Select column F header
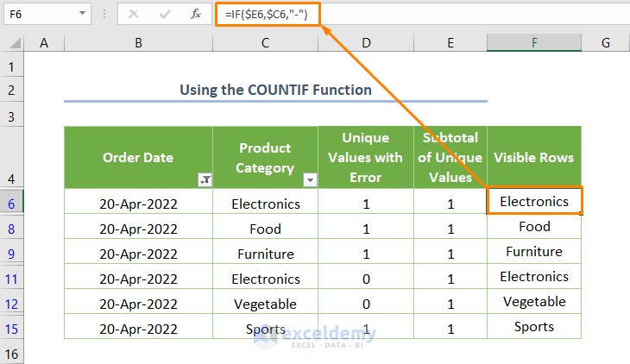 [x=534, y=43]
